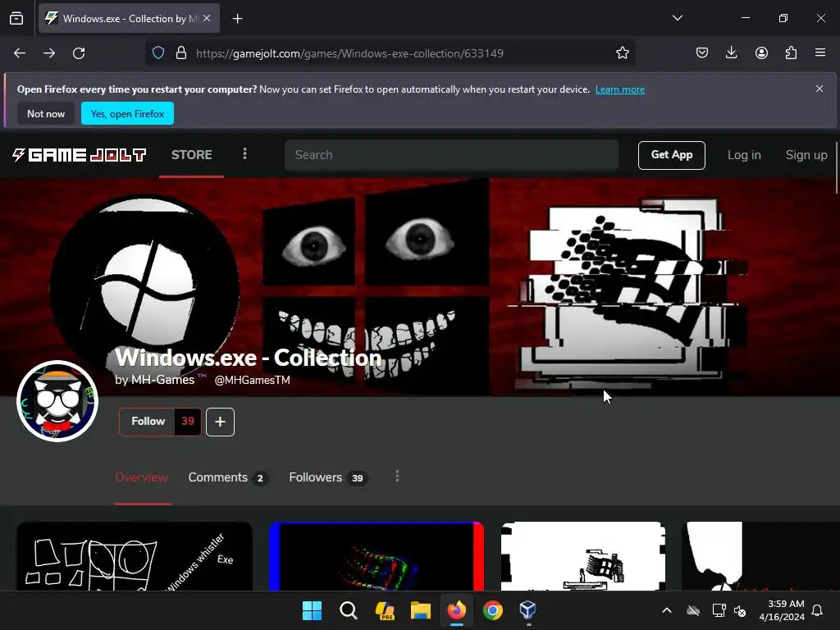Click the page vertical scrollbar

point(836,167)
